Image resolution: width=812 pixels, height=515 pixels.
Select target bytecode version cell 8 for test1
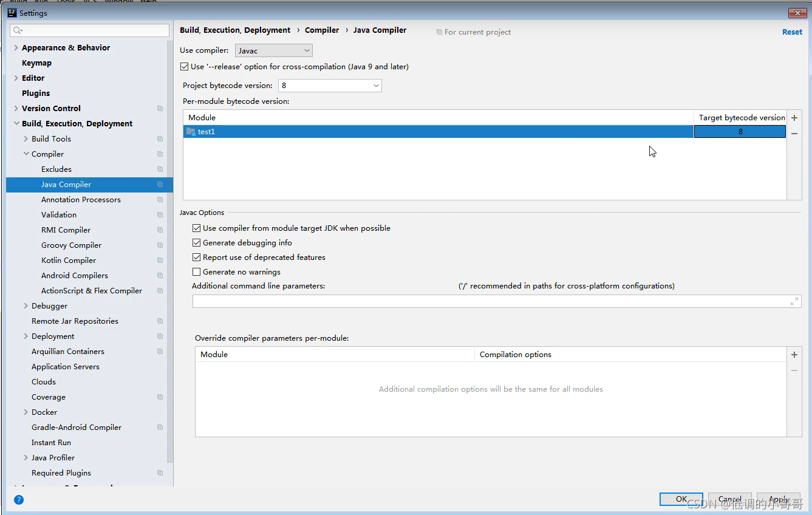[x=740, y=132]
